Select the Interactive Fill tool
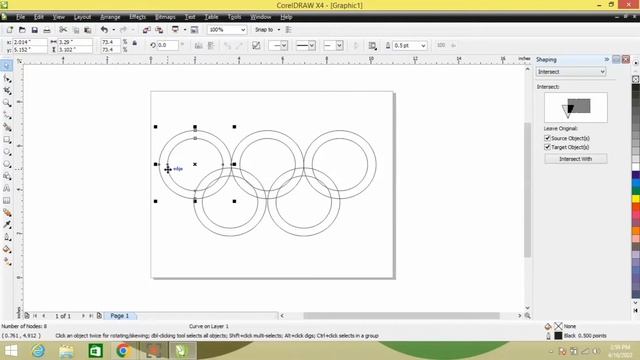 point(7,262)
